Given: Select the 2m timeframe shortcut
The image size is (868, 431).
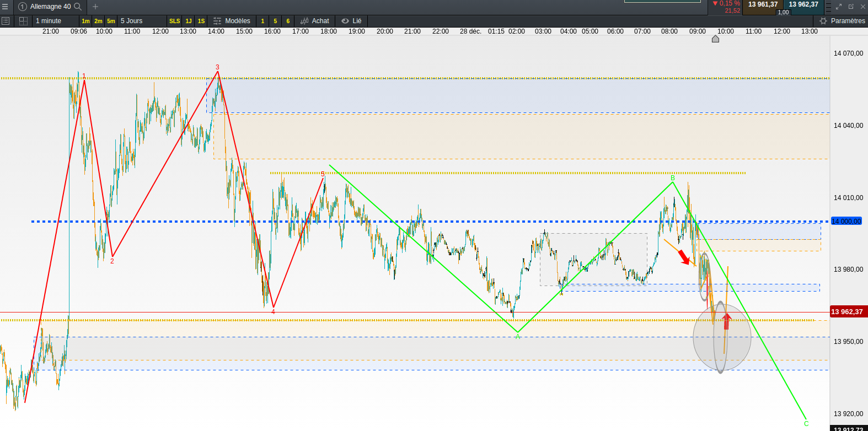Looking at the screenshot, I should tap(98, 21).
